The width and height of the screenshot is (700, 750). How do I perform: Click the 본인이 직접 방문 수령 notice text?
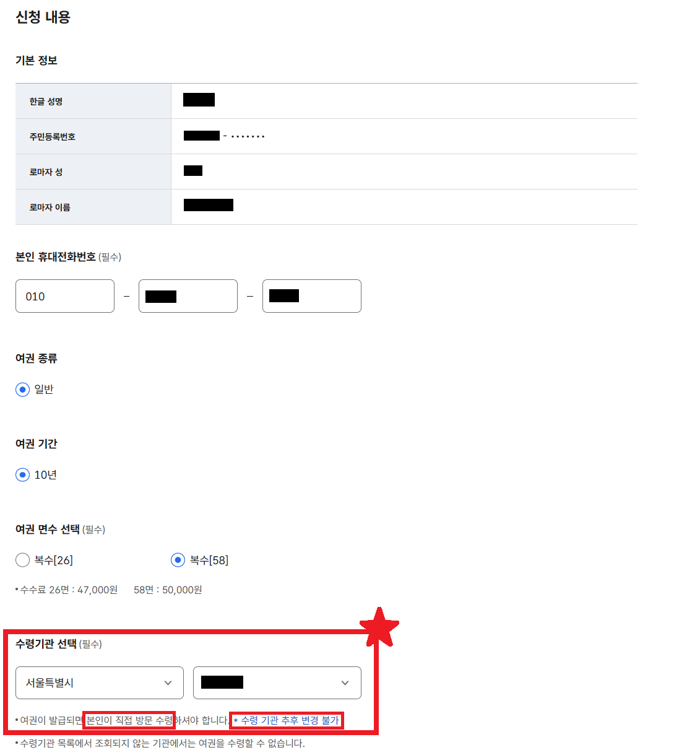pos(129,720)
